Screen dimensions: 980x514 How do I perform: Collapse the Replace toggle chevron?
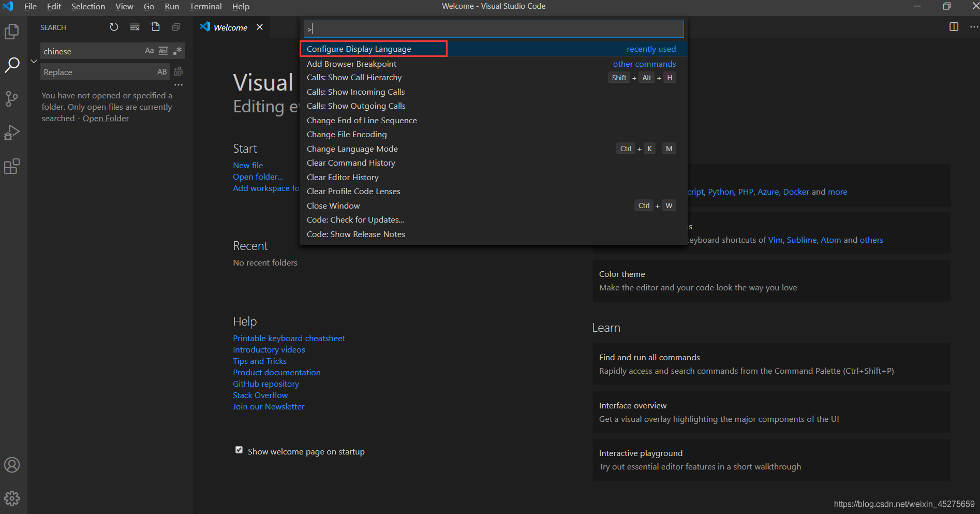(x=34, y=61)
